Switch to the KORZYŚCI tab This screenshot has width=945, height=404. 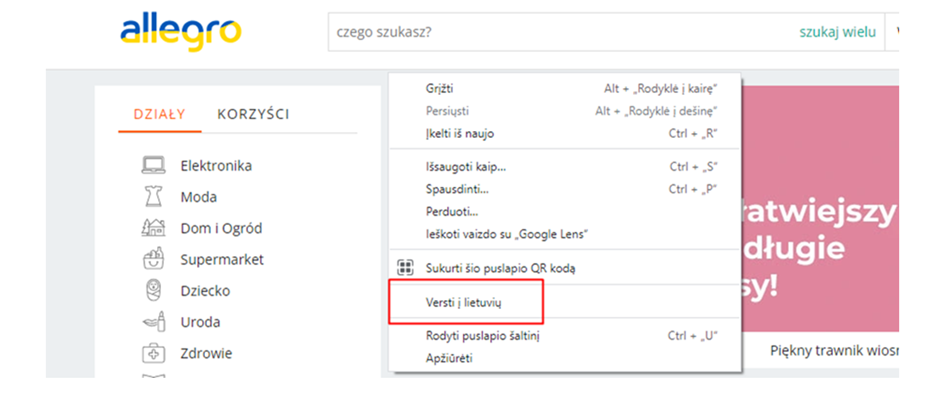click(x=253, y=114)
